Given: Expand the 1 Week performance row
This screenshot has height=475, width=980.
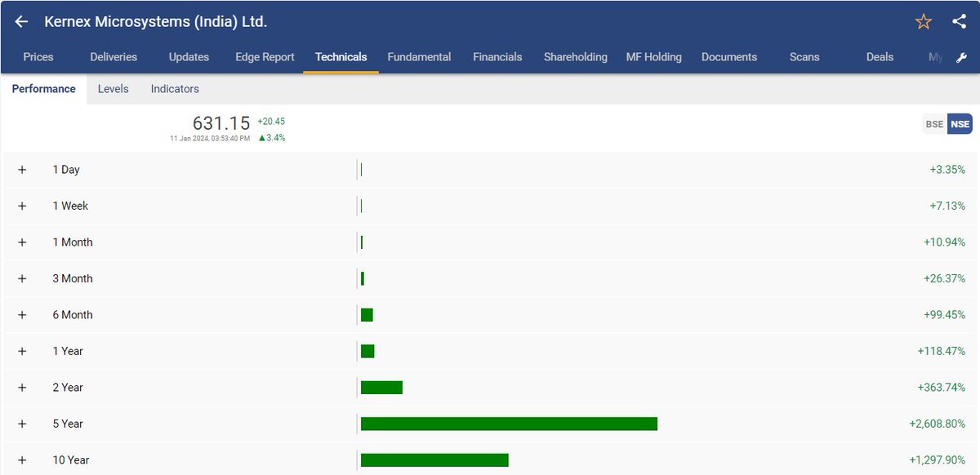Looking at the screenshot, I should click(22, 206).
